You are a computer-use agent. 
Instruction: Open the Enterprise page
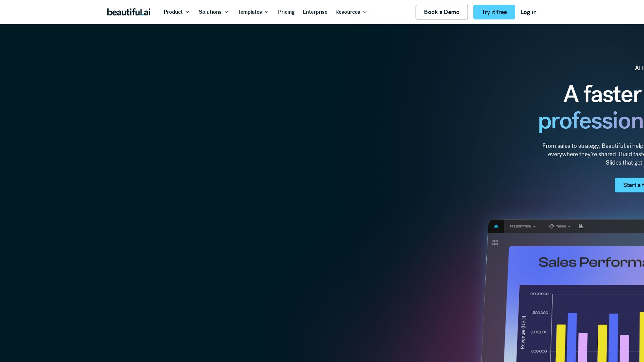315,12
